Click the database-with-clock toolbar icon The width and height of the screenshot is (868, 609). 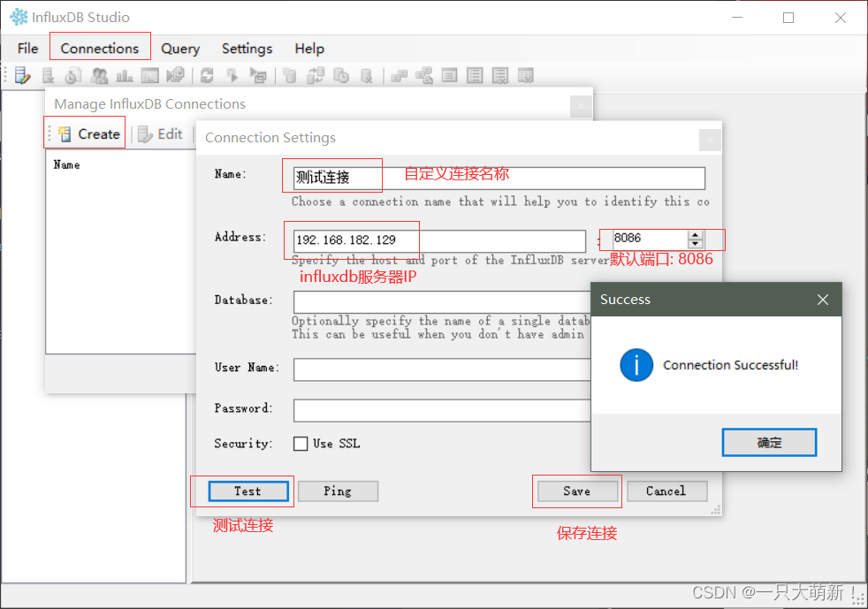tap(341, 75)
